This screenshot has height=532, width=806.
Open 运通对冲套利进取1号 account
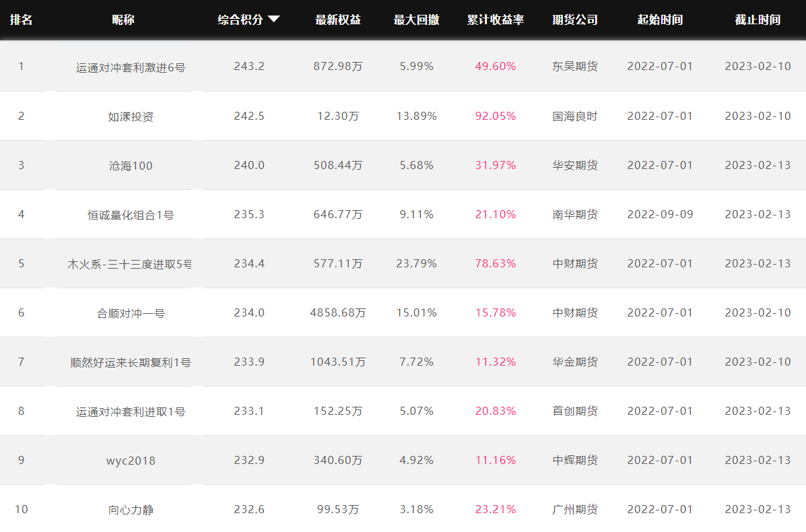click(131, 411)
